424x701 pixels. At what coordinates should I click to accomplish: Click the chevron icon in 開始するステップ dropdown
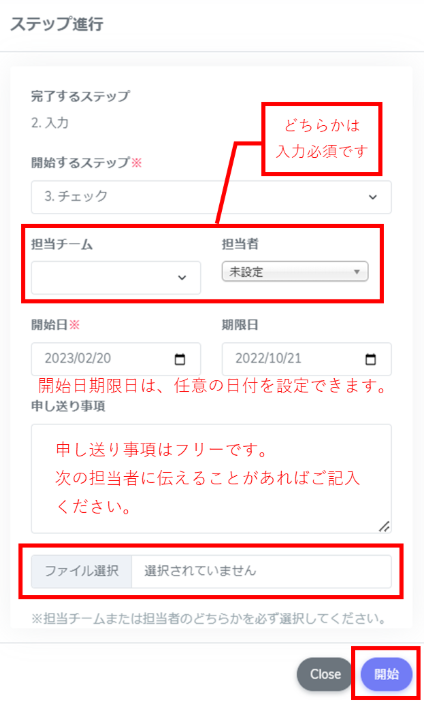373,197
